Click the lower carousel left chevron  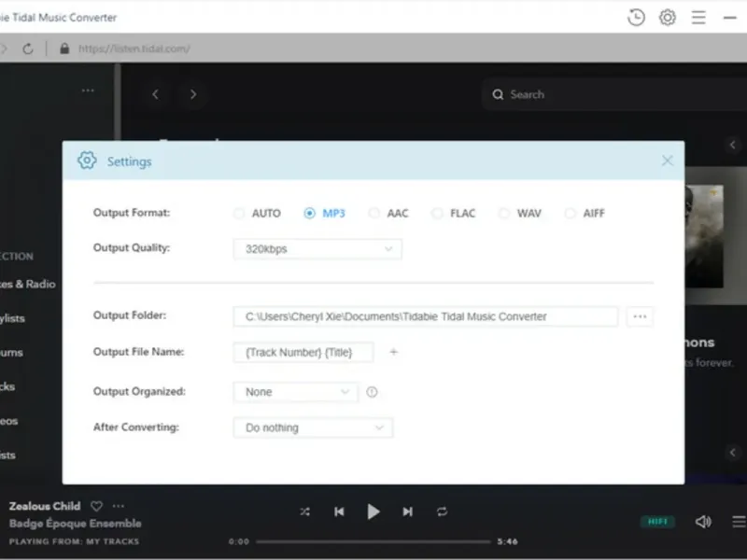pos(733,453)
